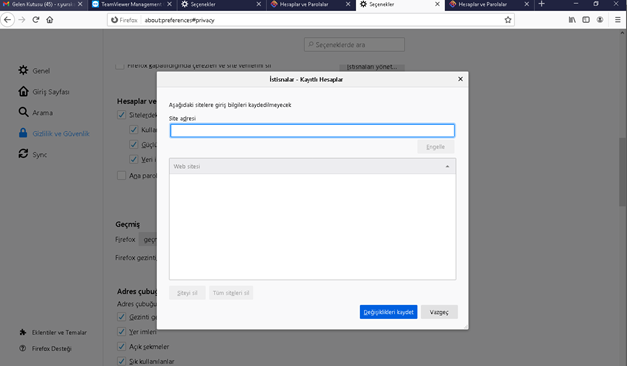Open the Giriş Sayfası home category
627x366 pixels.
point(44,92)
